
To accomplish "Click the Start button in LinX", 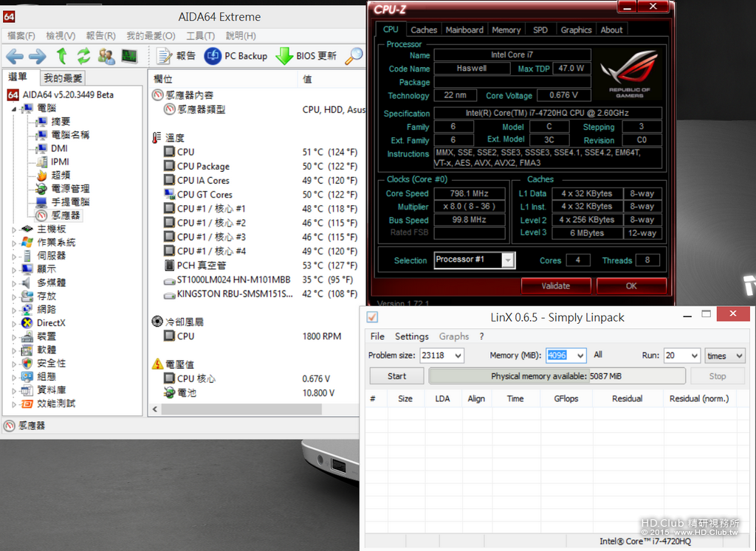I will click(396, 376).
